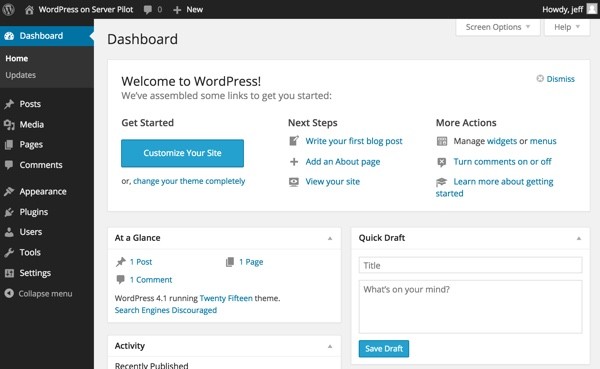Focus the What's on your mind text area
600x369 pixels.
pos(470,307)
